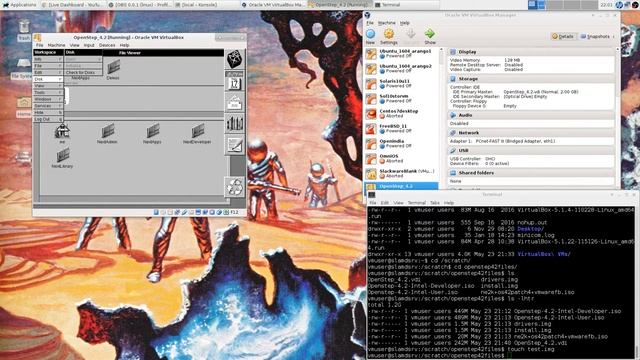
Task: Switch to the Terminal taskbar entry
Action: [x=407, y=5]
